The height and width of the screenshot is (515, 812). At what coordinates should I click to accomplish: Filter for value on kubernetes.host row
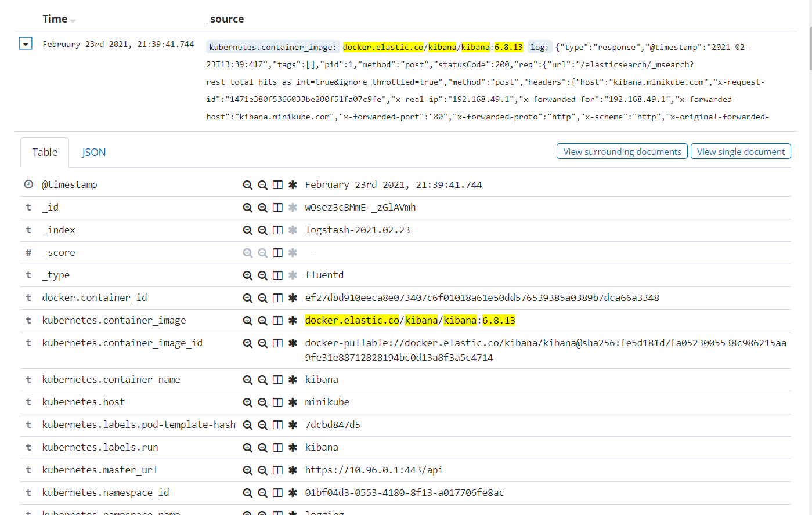point(248,402)
